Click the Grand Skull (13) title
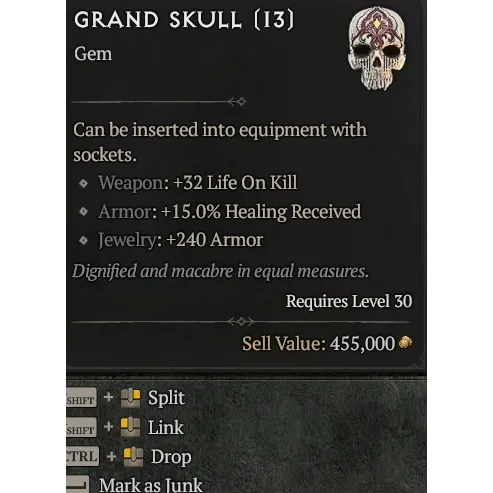This screenshot has width=493, height=493. [x=184, y=20]
